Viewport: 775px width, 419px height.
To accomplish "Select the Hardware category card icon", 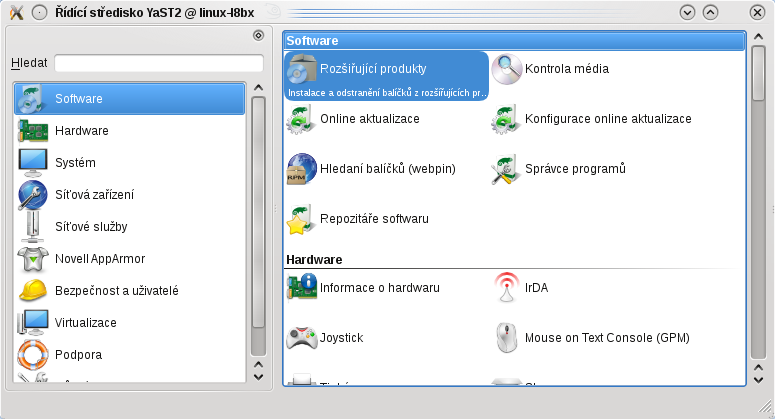I will [33, 131].
